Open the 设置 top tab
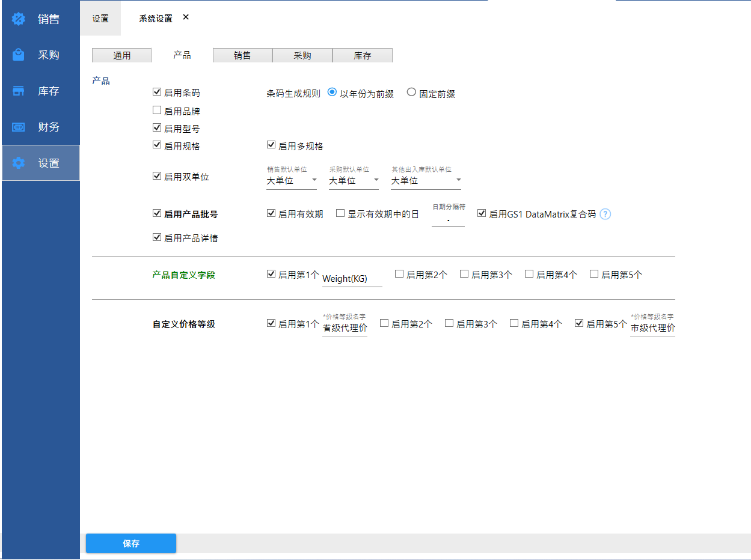751x560 pixels. click(100, 19)
